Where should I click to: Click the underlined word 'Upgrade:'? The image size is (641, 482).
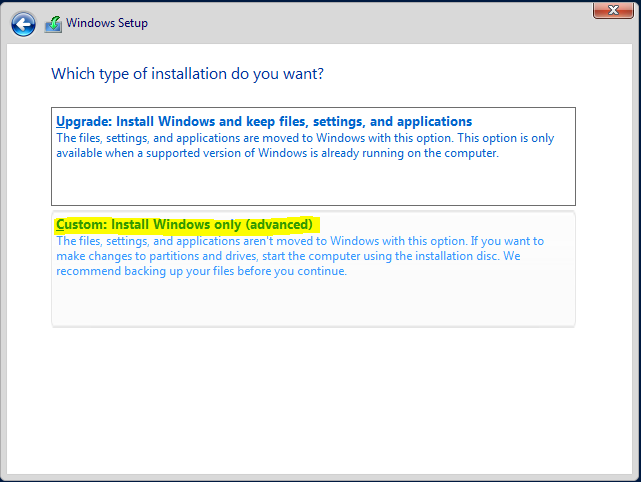[x=84, y=121]
